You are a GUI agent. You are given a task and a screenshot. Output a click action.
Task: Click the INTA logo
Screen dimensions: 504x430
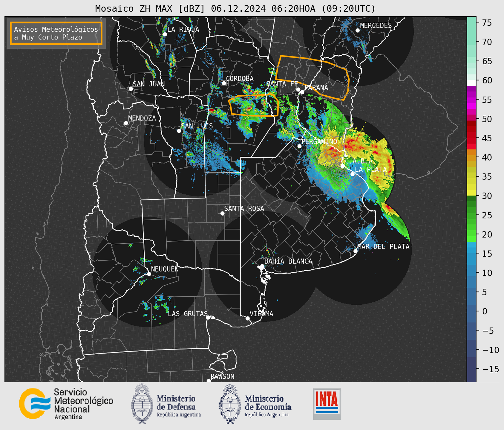click(x=327, y=404)
